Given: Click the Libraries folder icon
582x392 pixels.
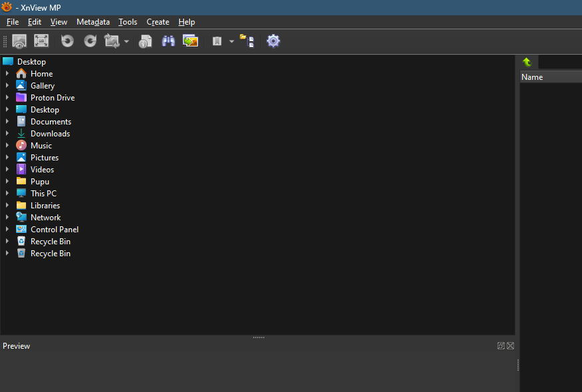Looking at the screenshot, I should pos(21,206).
